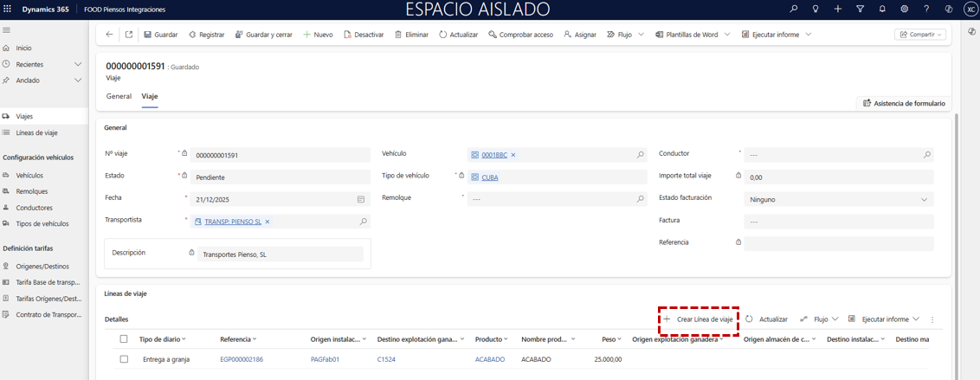
Task: Open the EGP000002186 reference link
Action: [242, 359]
